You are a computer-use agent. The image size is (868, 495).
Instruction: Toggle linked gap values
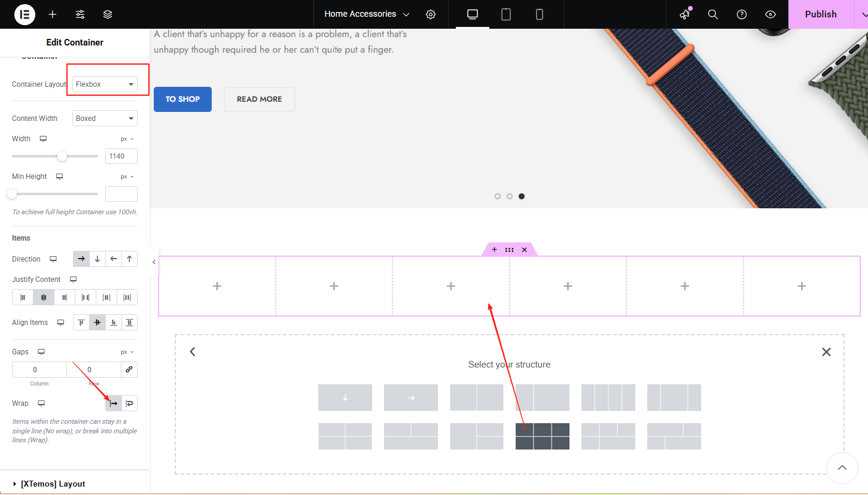pos(129,370)
